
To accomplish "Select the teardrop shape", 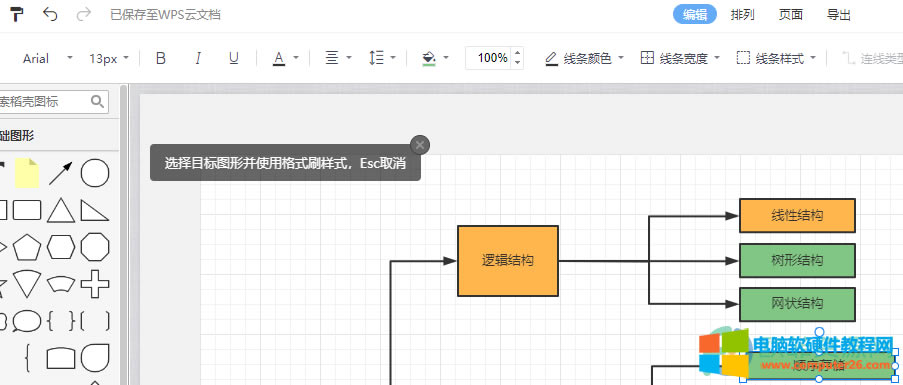I will tap(95, 358).
